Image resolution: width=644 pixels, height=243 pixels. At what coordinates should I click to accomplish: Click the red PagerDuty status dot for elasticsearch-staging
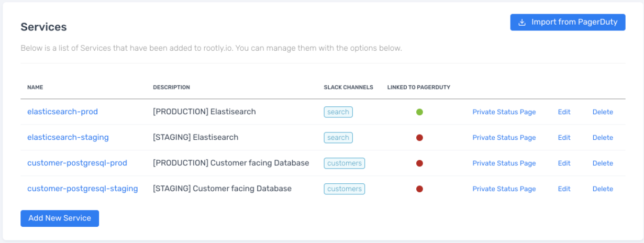click(419, 137)
